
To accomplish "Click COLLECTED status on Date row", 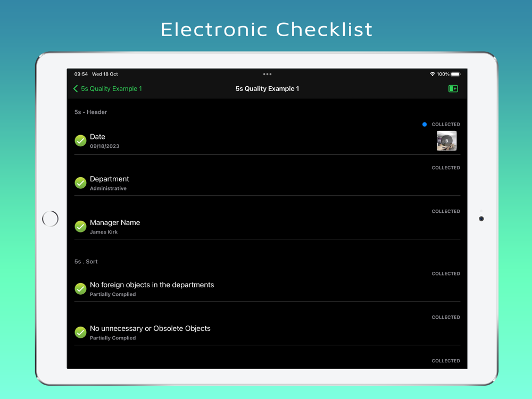I will (446, 124).
